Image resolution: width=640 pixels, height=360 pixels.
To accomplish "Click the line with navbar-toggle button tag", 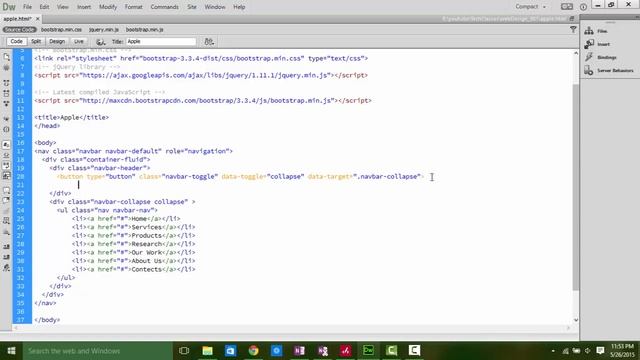I will [240, 177].
